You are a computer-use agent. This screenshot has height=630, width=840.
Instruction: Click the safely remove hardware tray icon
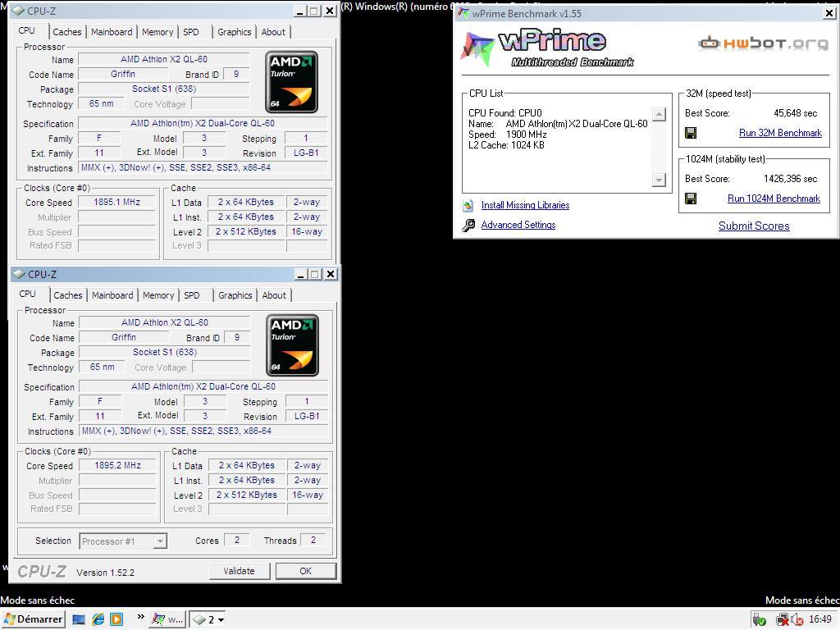(759, 620)
